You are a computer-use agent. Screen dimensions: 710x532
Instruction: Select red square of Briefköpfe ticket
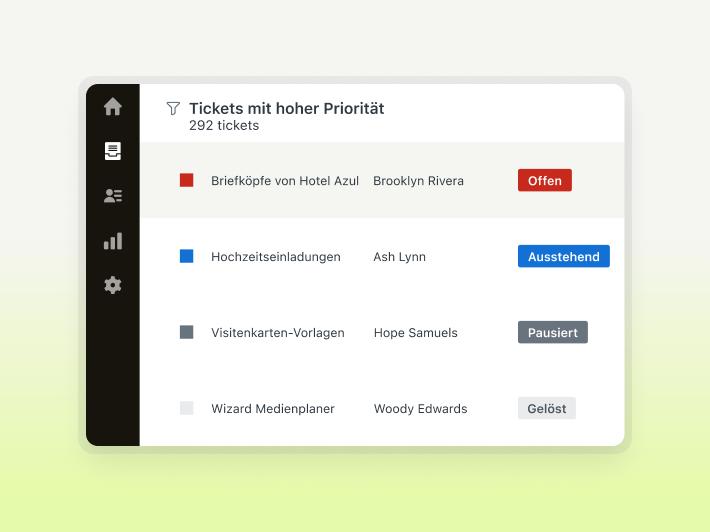tap(187, 180)
